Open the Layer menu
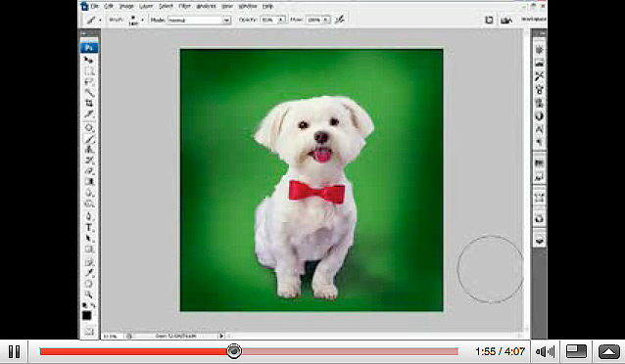The image size is (625, 364). point(146,7)
